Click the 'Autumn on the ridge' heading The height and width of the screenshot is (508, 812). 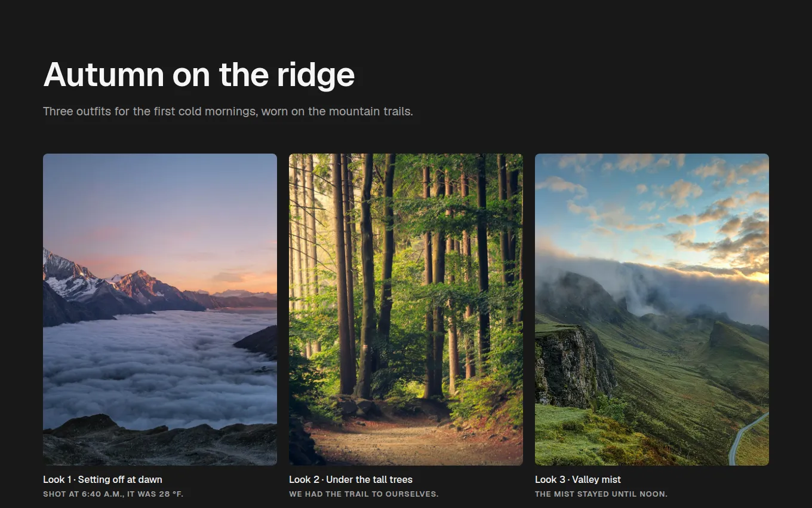(x=199, y=75)
